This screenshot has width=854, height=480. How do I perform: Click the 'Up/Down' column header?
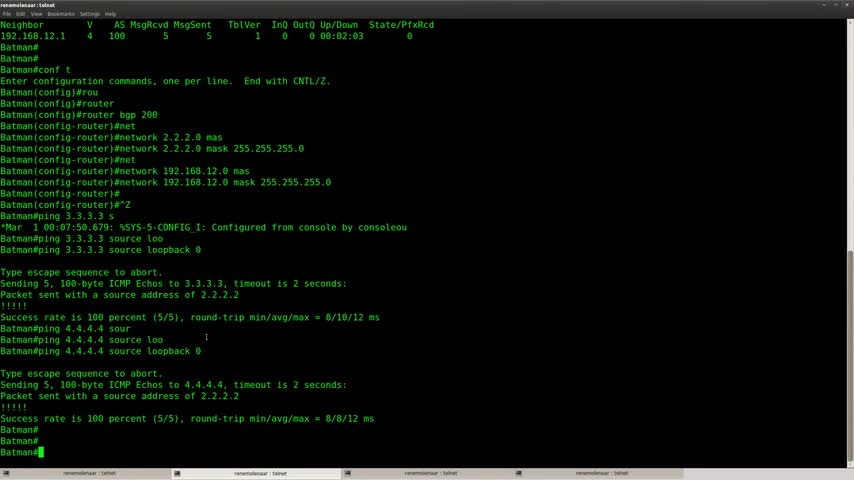[x=339, y=25]
